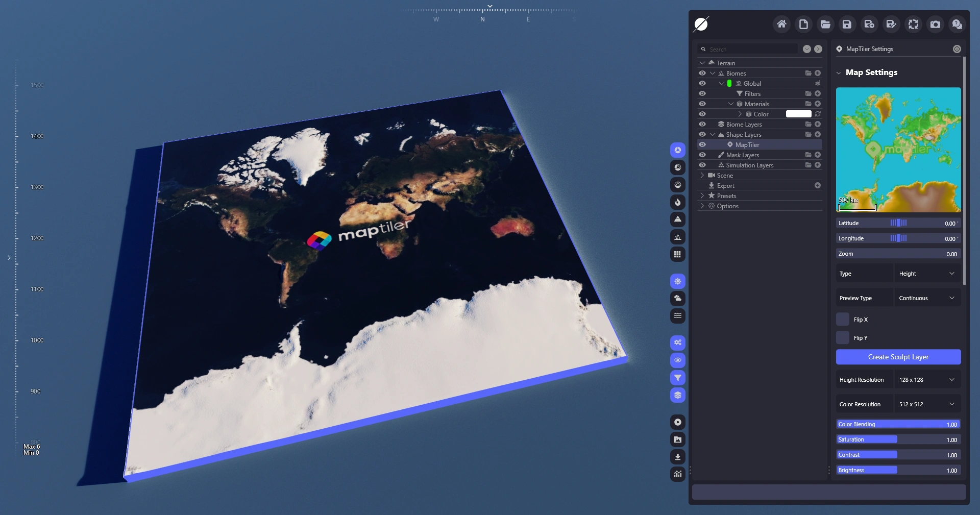Click the folder icon on Shape Layers row
980x515 pixels.
pos(808,134)
